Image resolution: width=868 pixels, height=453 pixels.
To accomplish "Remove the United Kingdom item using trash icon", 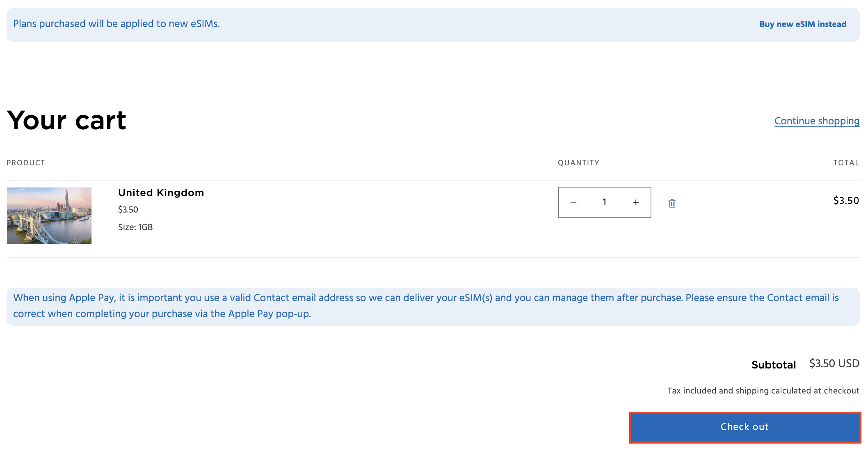I will [672, 202].
